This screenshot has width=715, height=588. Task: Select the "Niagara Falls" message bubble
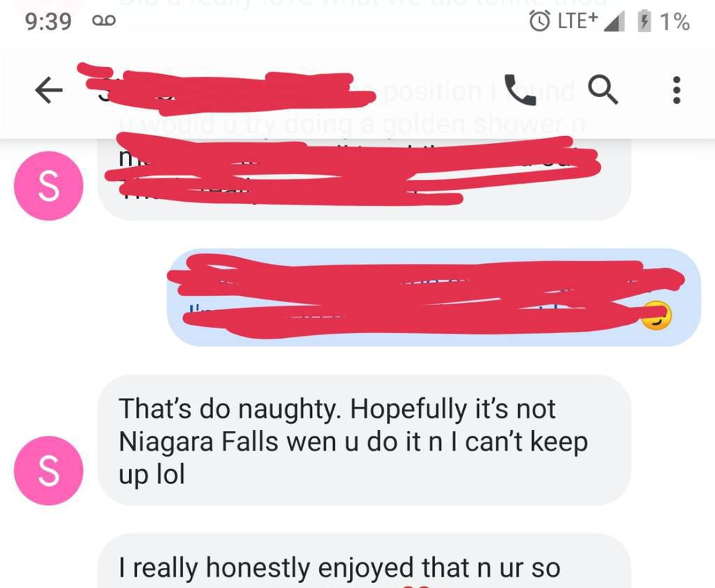coord(364,440)
